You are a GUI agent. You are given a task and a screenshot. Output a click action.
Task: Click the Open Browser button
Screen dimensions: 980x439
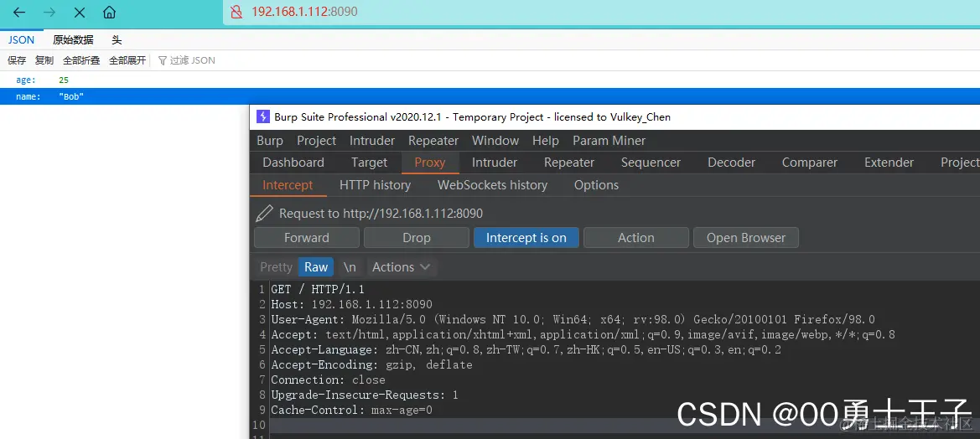(745, 237)
